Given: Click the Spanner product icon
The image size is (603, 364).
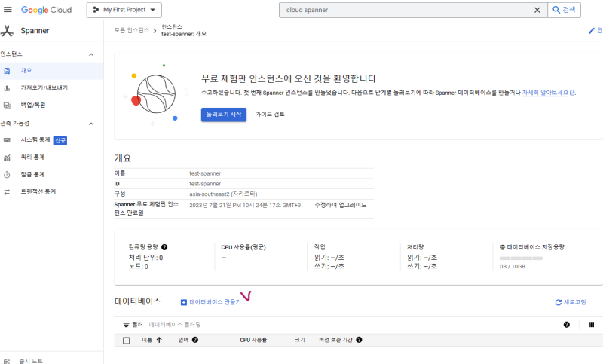Looking at the screenshot, I should (x=8, y=31).
